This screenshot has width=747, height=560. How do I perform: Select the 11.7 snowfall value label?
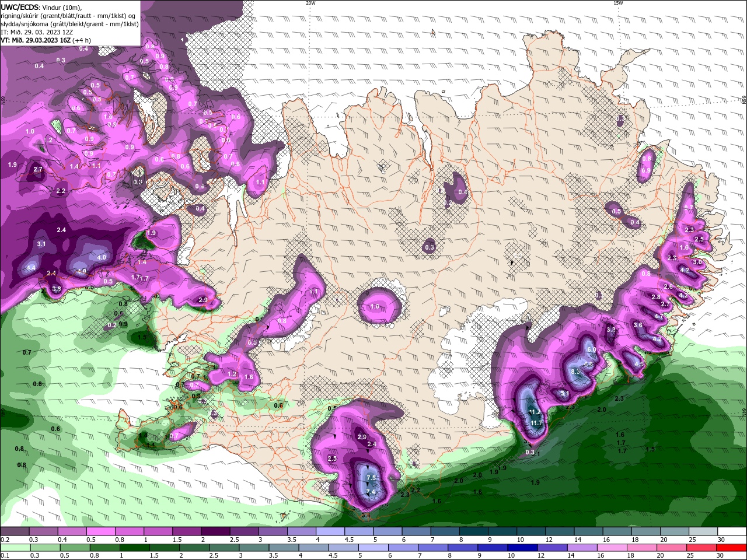pyautogui.click(x=536, y=422)
